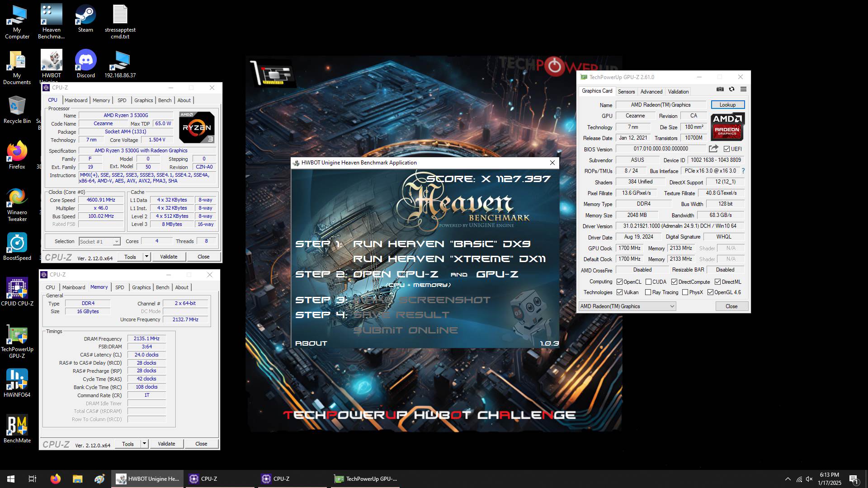Switch to Sensors tab in GPU-Z
The height and width of the screenshot is (488, 868).
pyautogui.click(x=626, y=91)
